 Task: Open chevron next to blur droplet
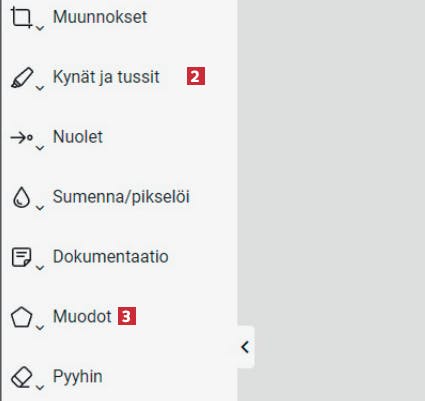coord(40,208)
